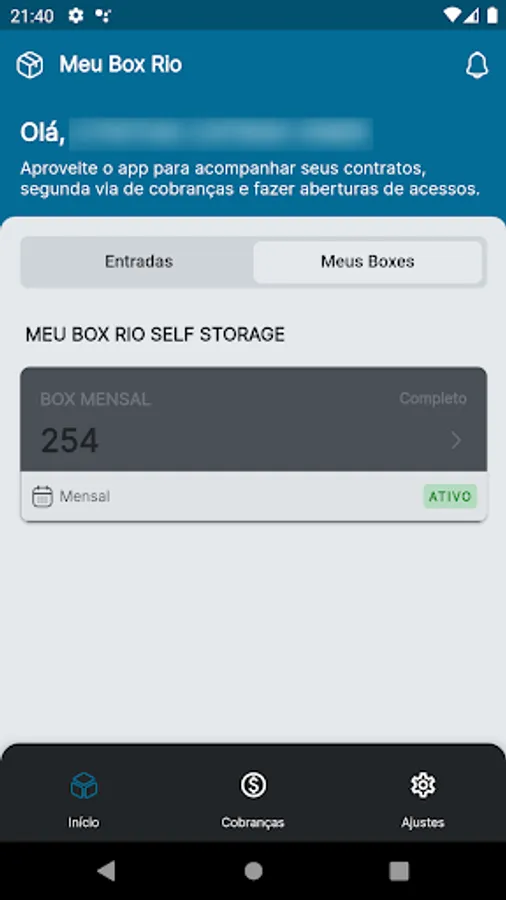Select the Ajustes label in bottom bar
This screenshot has width=506, height=900.
pos(423,823)
